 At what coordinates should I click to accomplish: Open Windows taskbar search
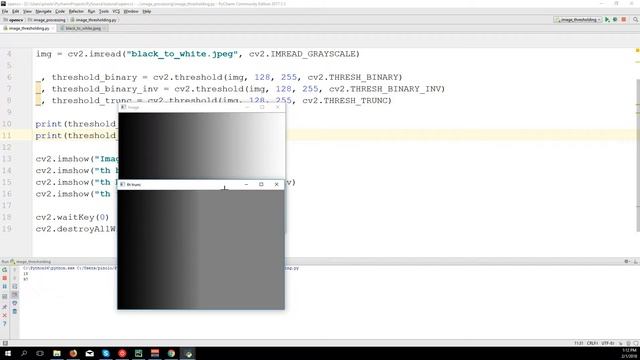point(24,353)
